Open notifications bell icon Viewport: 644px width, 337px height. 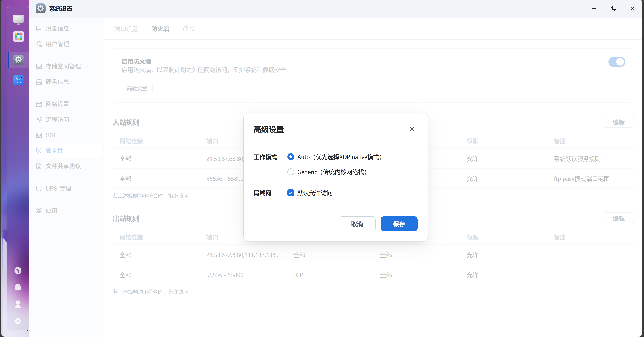tap(18, 287)
